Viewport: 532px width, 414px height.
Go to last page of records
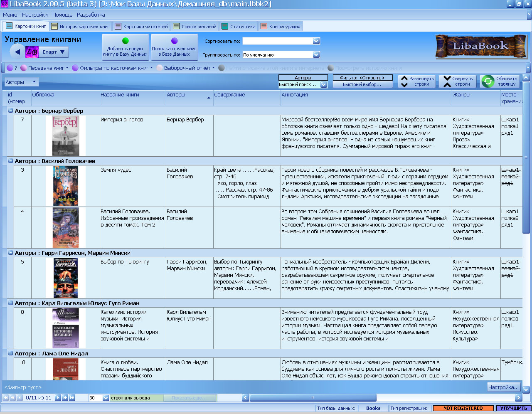pos(72,398)
